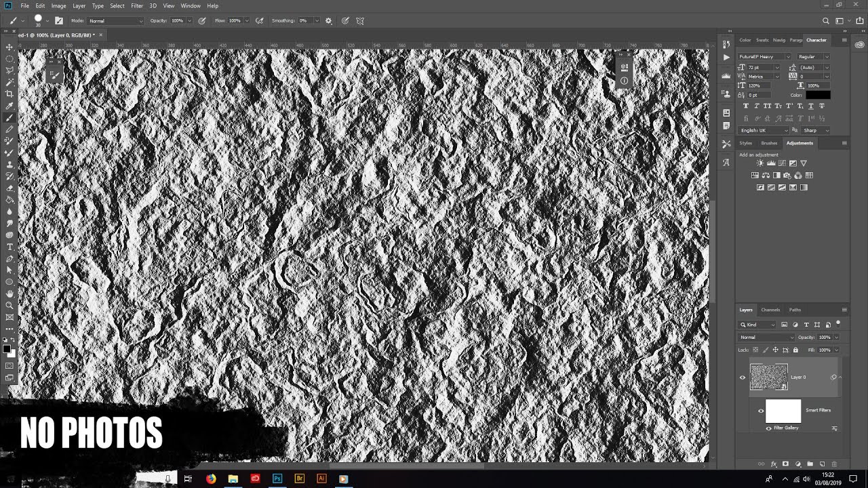
Task: Open Firefox from the Windows taskbar
Action: pos(211,479)
